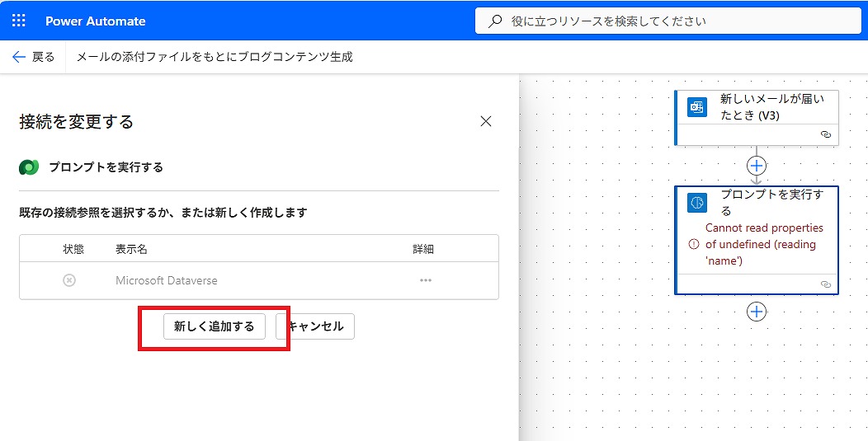Click the green icon beside プロンプトを実行する

point(30,167)
